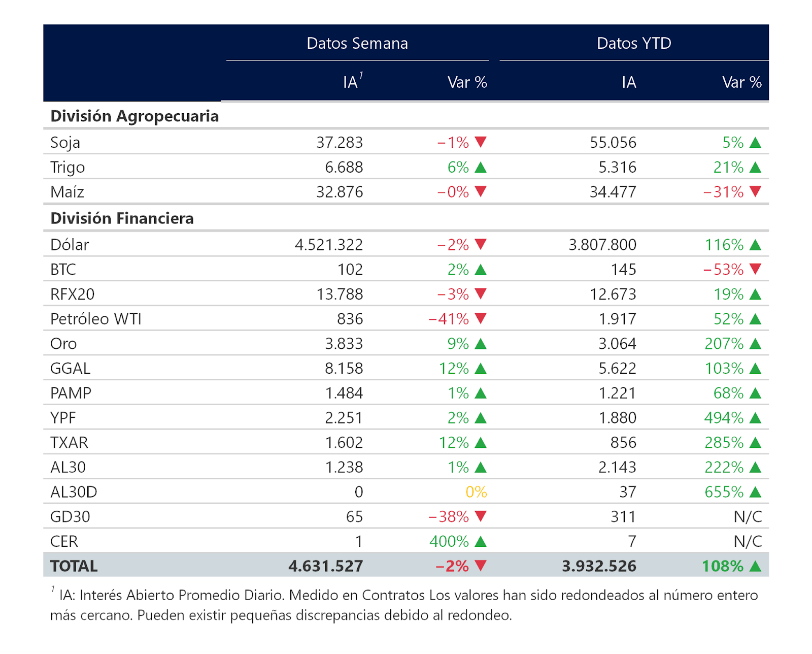812x654 pixels.
Task: Click the Maíz weekly IA value 32.876
Action: (340, 192)
